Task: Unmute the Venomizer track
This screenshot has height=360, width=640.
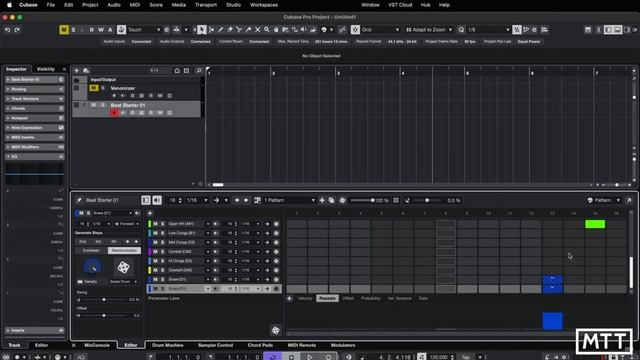Action: point(93,88)
